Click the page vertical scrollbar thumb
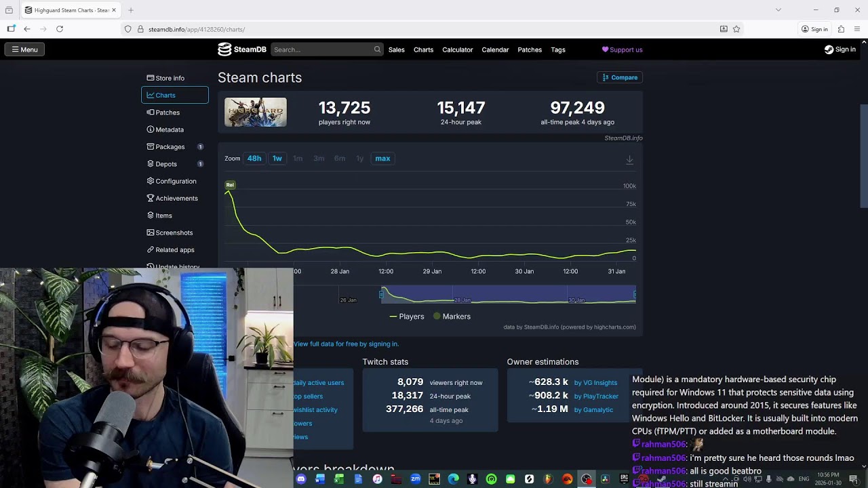The width and height of the screenshot is (868, 488). [863, 156]
